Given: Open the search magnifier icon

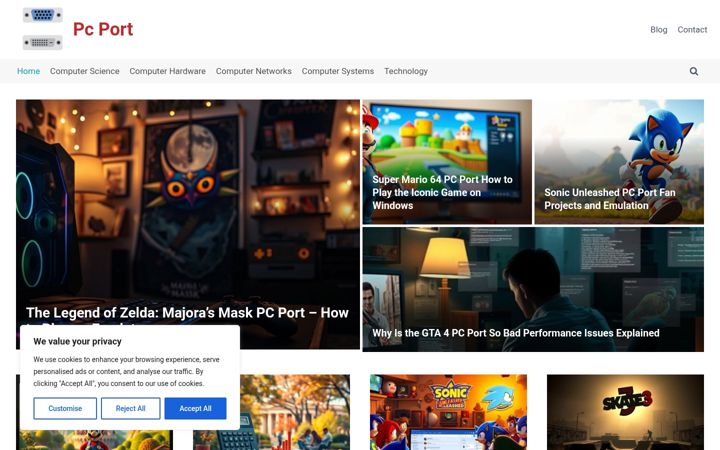Looking at the screenshot, I should (693, 71).
